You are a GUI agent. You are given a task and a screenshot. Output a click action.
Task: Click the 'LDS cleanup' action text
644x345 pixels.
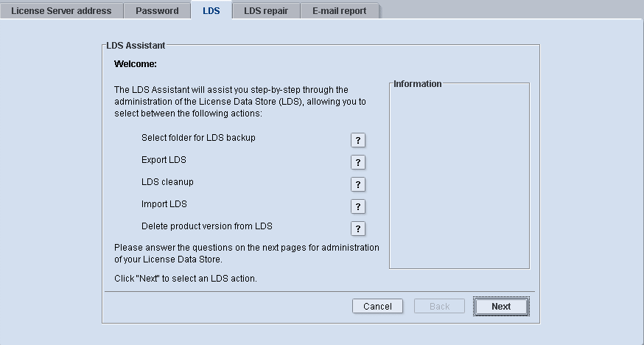[167, 182]
